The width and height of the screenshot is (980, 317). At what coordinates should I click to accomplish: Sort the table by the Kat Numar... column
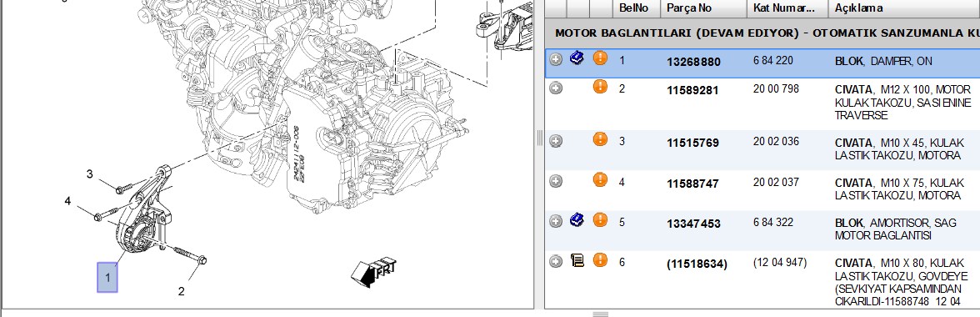click(788, 8)
